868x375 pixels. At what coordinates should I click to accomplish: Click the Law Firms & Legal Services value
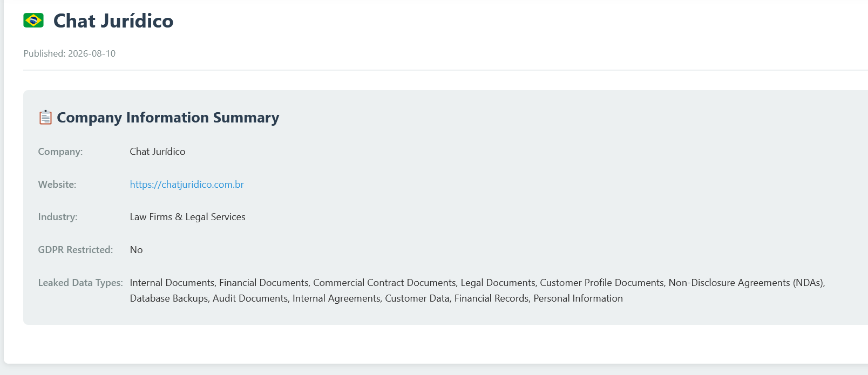[x=188, y=217]
